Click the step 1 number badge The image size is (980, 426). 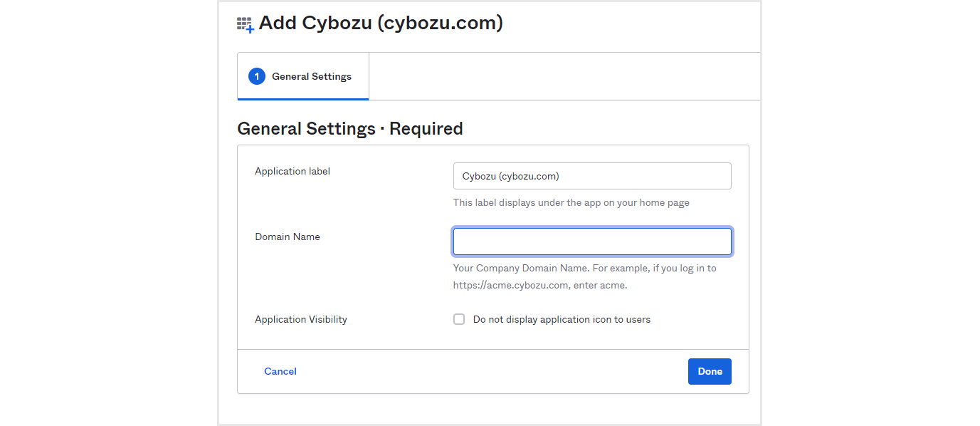point(257,76)
